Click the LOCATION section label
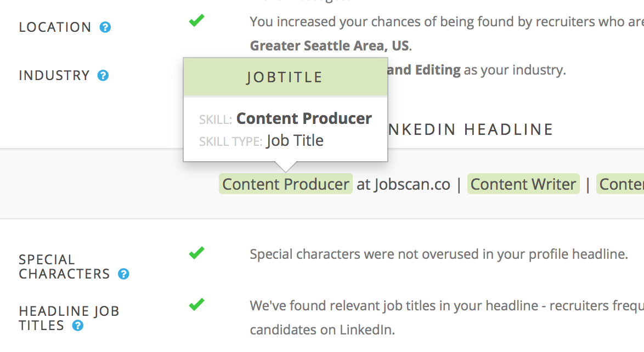This screenshot has height=352, width=644. point(55,27)
